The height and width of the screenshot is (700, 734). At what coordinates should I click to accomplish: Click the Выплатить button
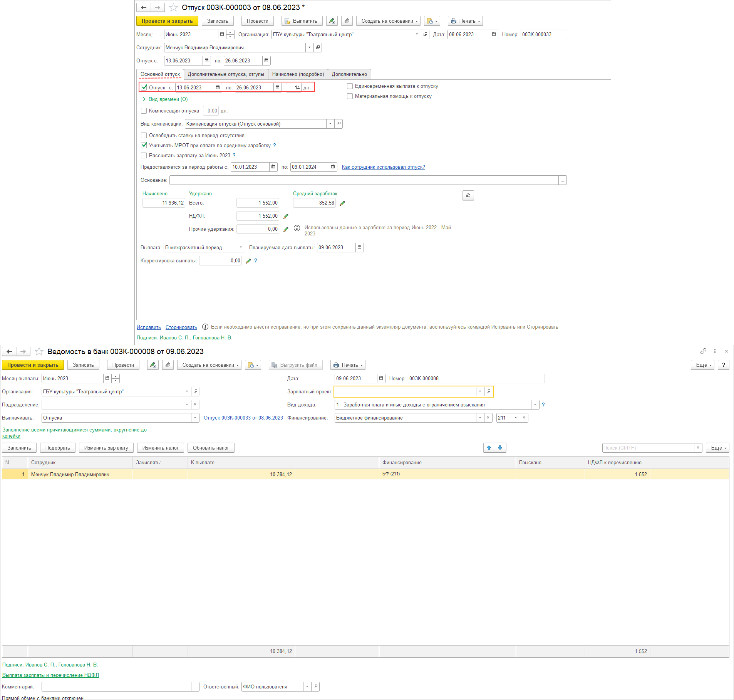[302, 21]
